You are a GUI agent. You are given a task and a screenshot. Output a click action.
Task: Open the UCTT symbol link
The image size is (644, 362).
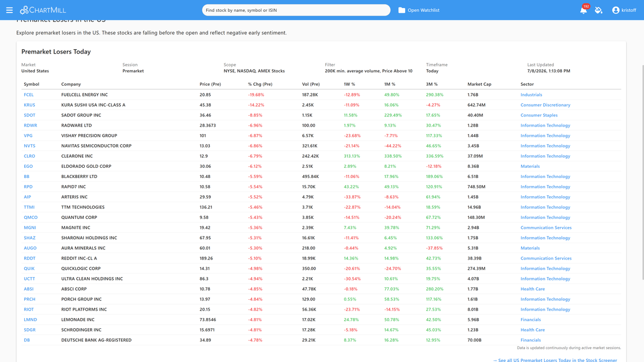[30, 279]
